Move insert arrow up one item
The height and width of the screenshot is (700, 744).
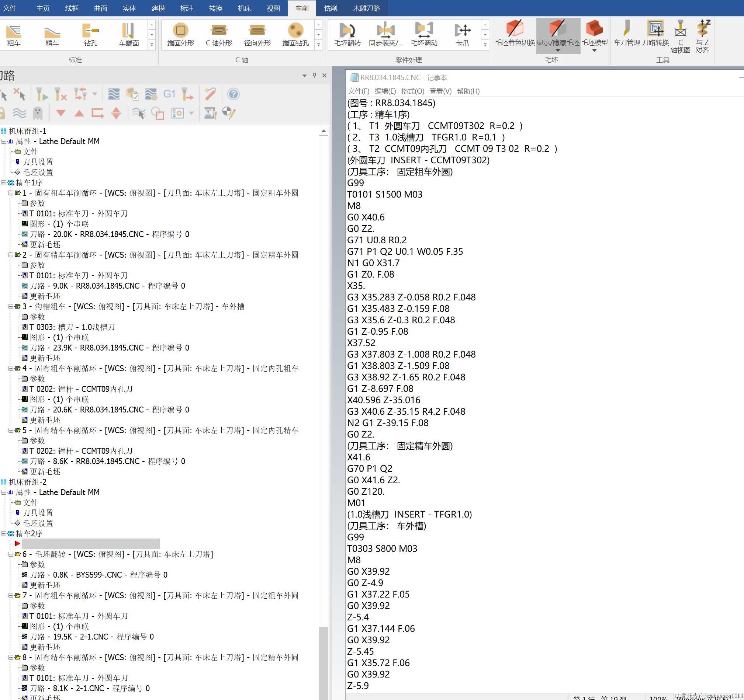click(x=79, y=113)
